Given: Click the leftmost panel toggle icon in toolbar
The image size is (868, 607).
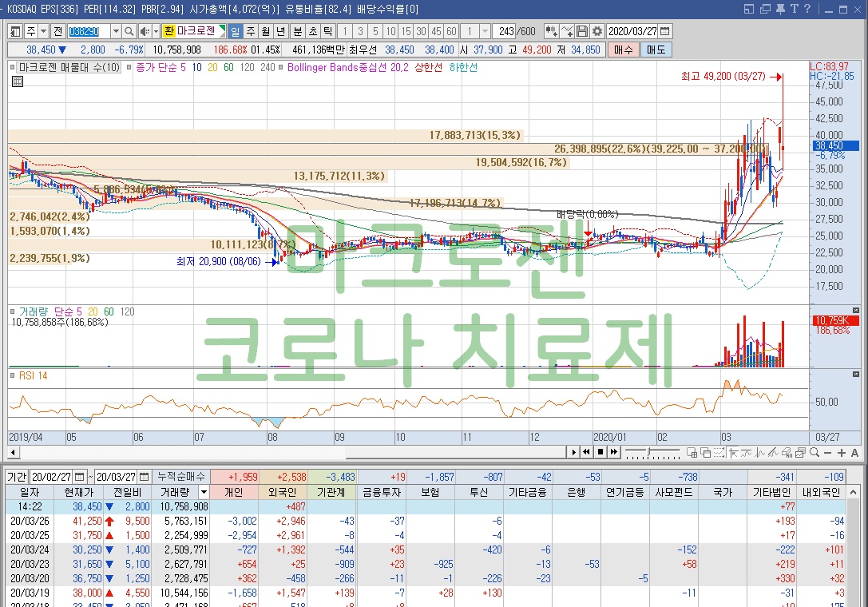Looking at the screenshot, I should pyautogui.click(x=15, y=32).
